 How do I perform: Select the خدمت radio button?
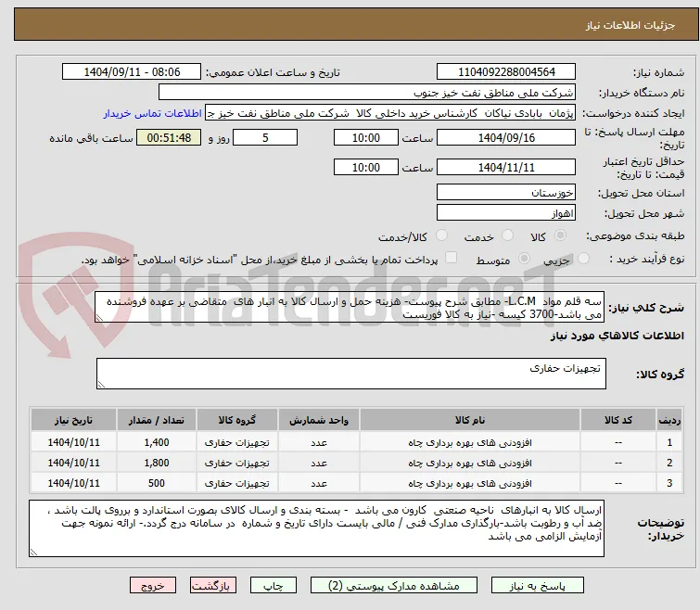(x=507, y=235)
